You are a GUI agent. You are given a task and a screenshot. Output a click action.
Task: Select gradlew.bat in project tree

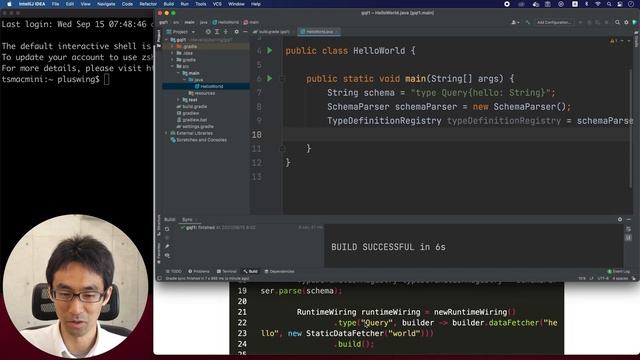(x=192, y=120)
